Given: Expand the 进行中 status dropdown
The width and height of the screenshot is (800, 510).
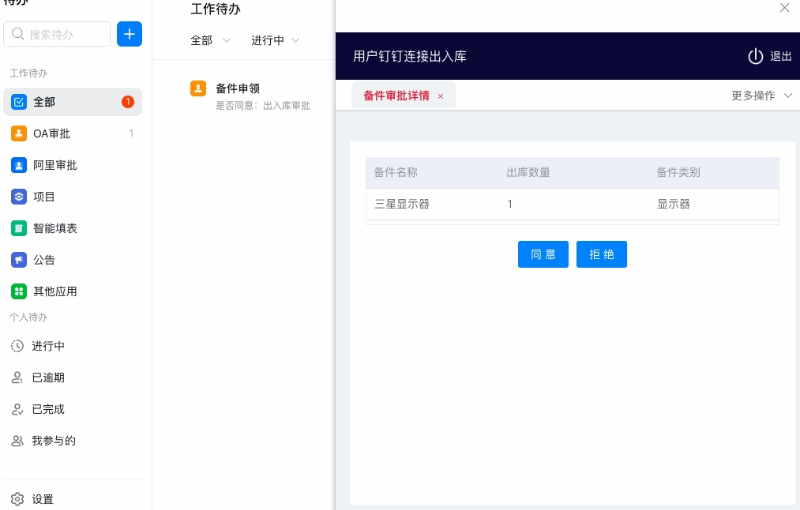Looking at the screenshot, I should pyautogui.click(x=275, y=40).
